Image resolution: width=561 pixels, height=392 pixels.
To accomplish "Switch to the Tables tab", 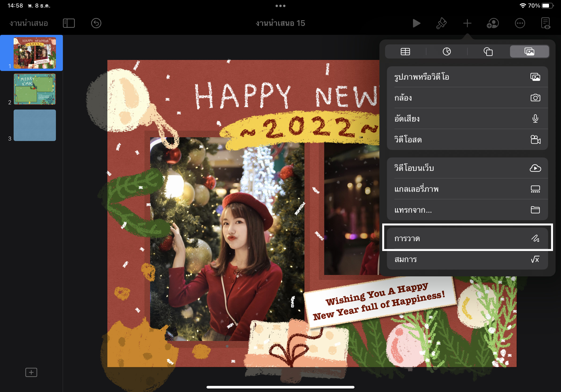I will point(405,51).
